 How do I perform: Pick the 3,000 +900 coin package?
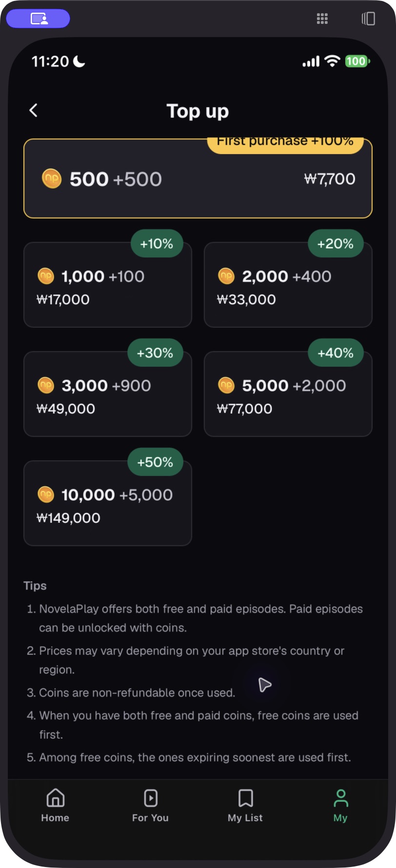point(108,394)
